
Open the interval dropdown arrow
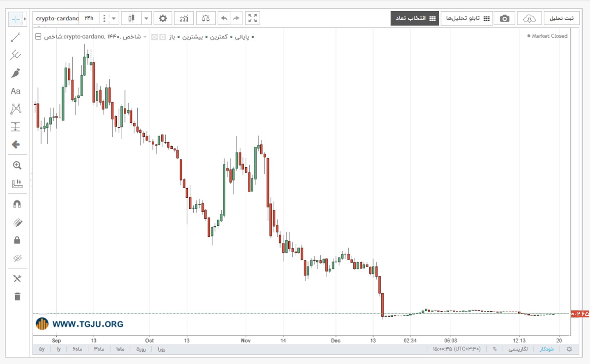click(114, 18)
